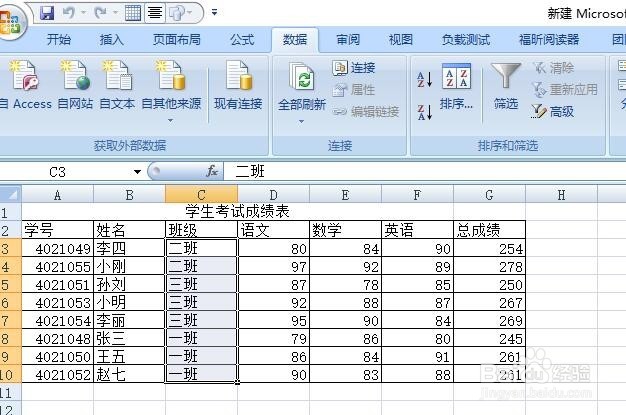Open existing connections (现有连接)
626x415 pixels.
point(238,86)
